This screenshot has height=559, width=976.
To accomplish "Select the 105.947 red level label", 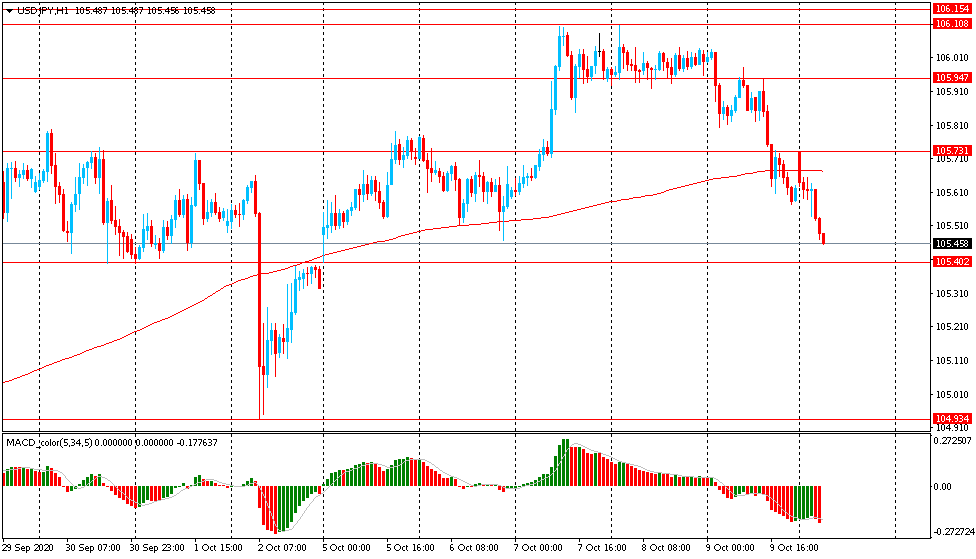I will 952,78.
